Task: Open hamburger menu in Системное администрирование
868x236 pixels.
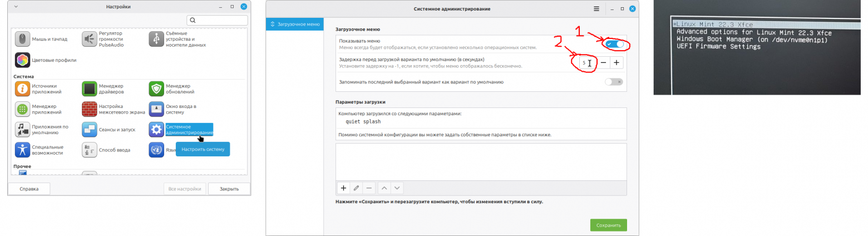Action: [x=596, y=9]
